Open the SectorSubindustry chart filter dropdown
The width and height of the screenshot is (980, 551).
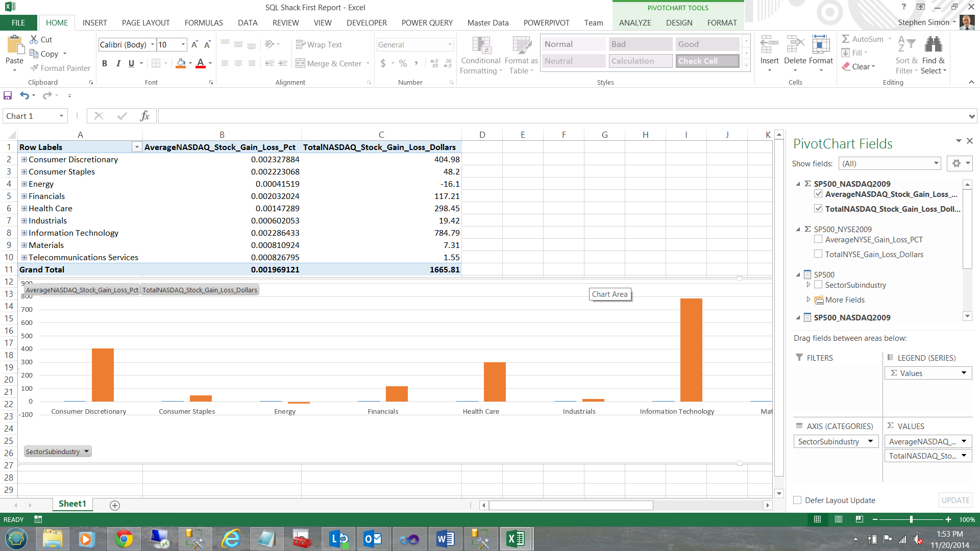coord(87,452)
